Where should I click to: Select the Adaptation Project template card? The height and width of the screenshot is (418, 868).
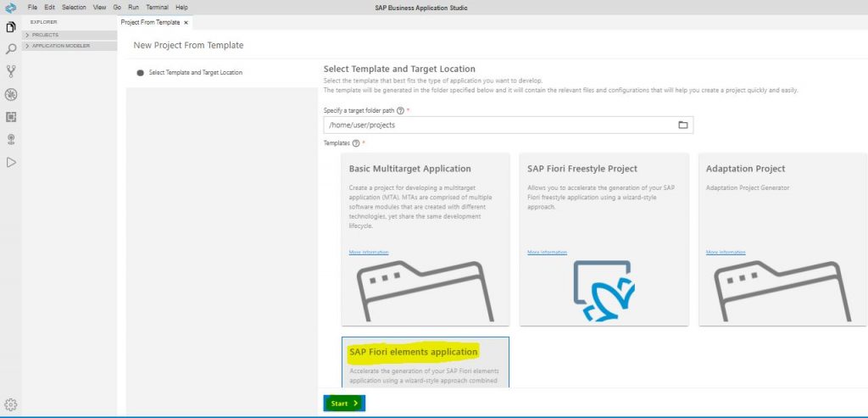pos(782,239)
